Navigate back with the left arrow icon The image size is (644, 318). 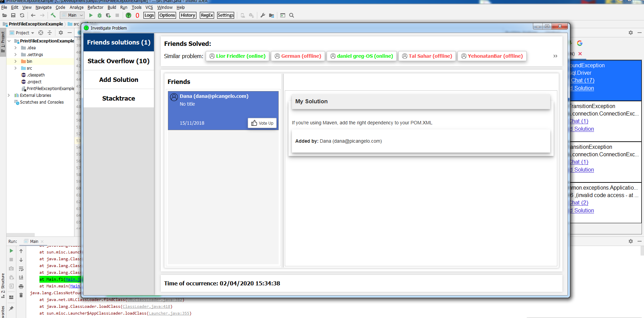pyautogui.click(x=33, y=15)
